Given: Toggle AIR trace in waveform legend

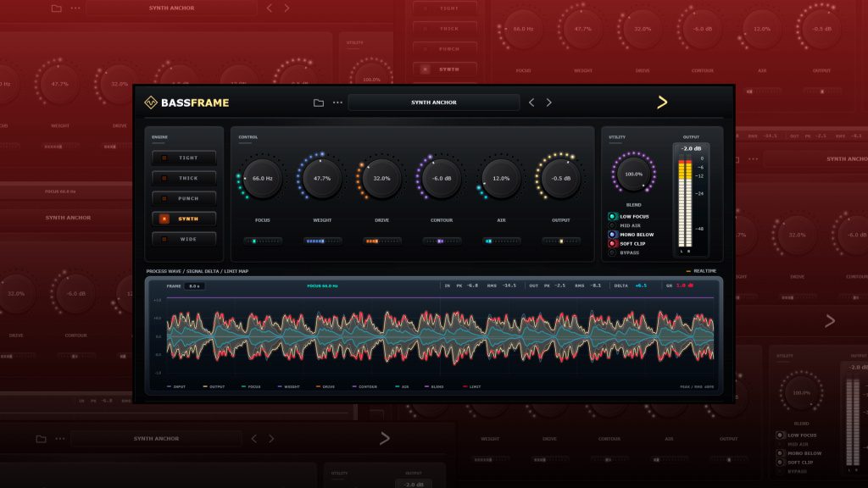Looking at the screenshot, I should (402, 386).
